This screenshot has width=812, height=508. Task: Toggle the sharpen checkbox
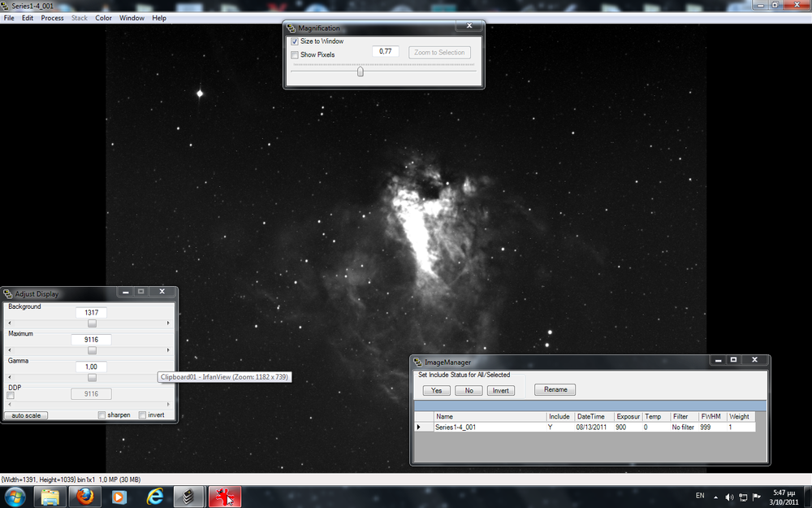[x=101, y=415]
